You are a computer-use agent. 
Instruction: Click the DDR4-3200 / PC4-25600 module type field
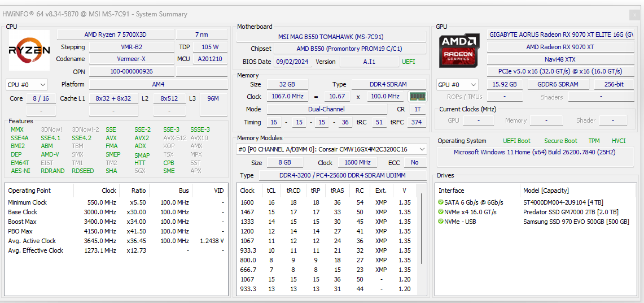pyautogui.click(x=343, y=176)
